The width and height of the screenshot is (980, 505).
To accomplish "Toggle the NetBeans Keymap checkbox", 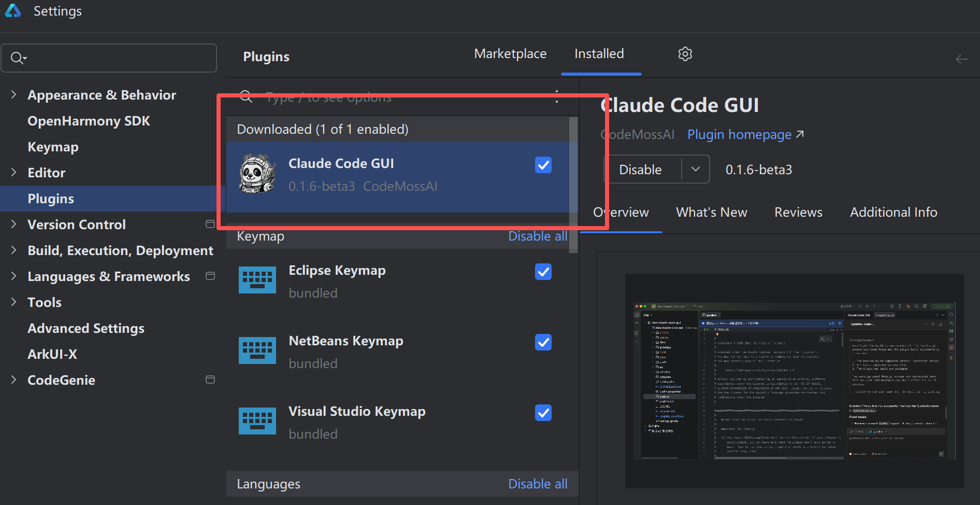I will pos(543,342).
